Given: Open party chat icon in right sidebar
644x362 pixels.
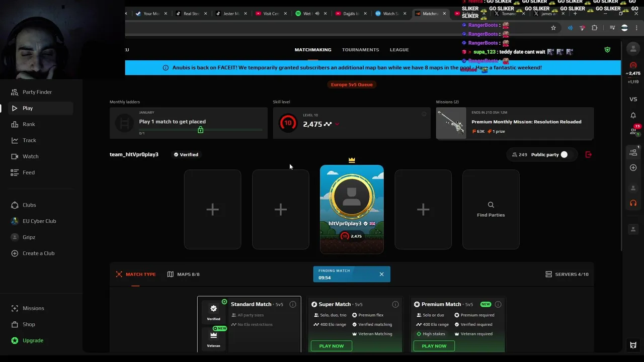Looking at the screenshot, I should coord(633,152).
